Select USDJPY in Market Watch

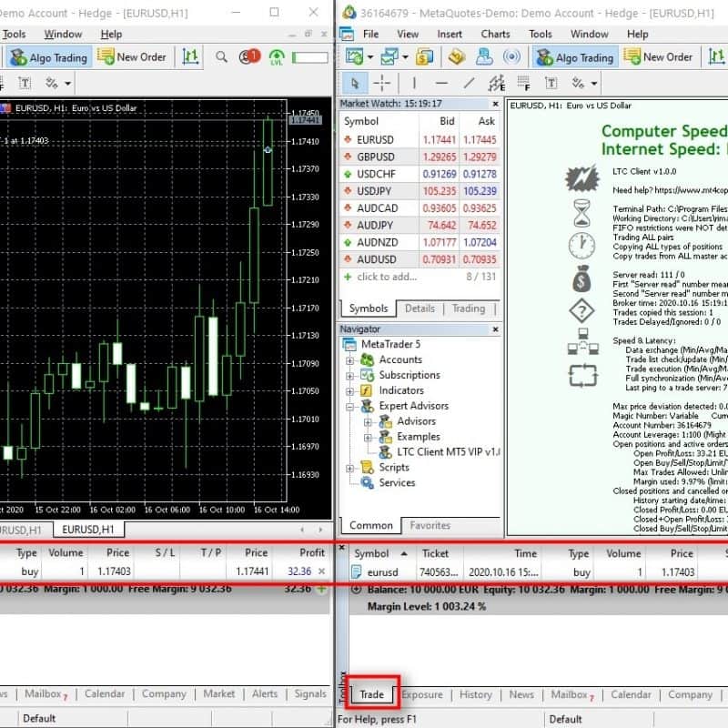pyautogui.click(x=420, y=191)
